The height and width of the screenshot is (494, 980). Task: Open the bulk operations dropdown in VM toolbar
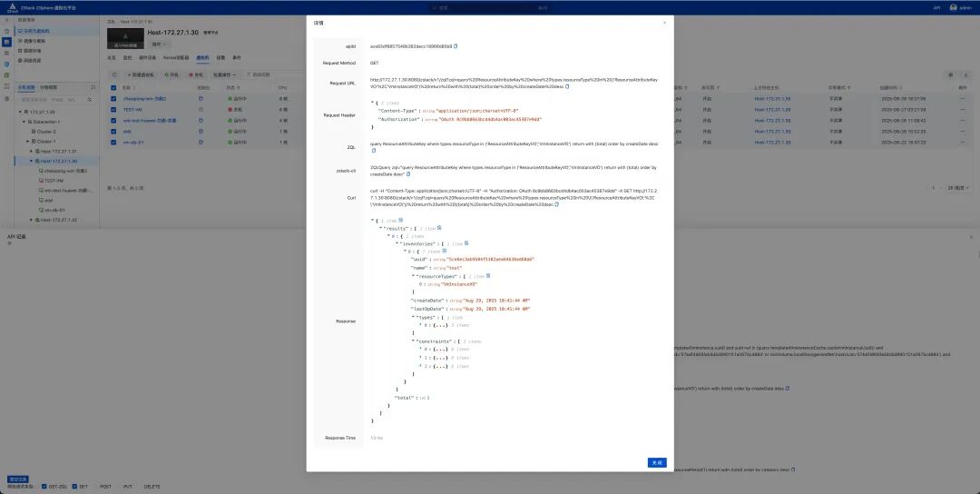[224, 74]
